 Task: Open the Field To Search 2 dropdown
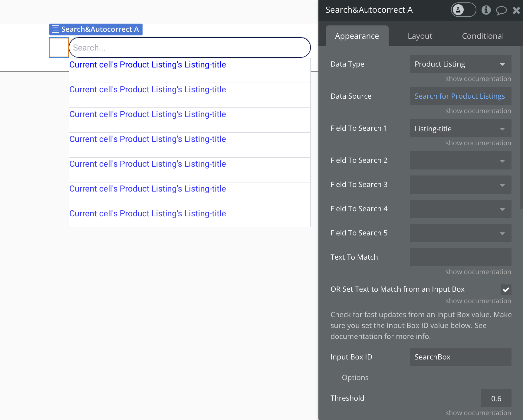pos(460,160)
